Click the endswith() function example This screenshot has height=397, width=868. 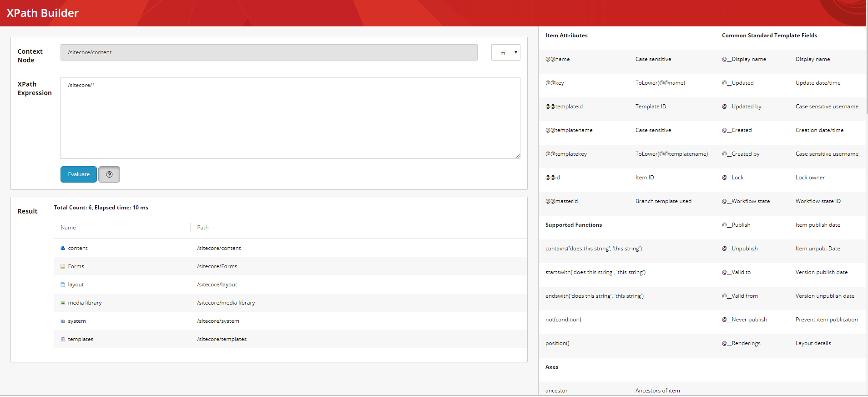click(595, 296)
